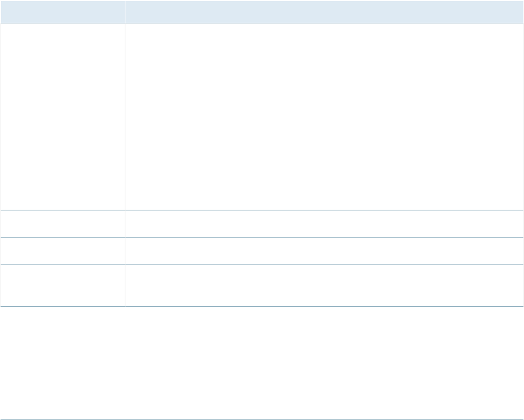524x420 pixels.
Task: Click the column divider in the last row
Action: (125, 286)
